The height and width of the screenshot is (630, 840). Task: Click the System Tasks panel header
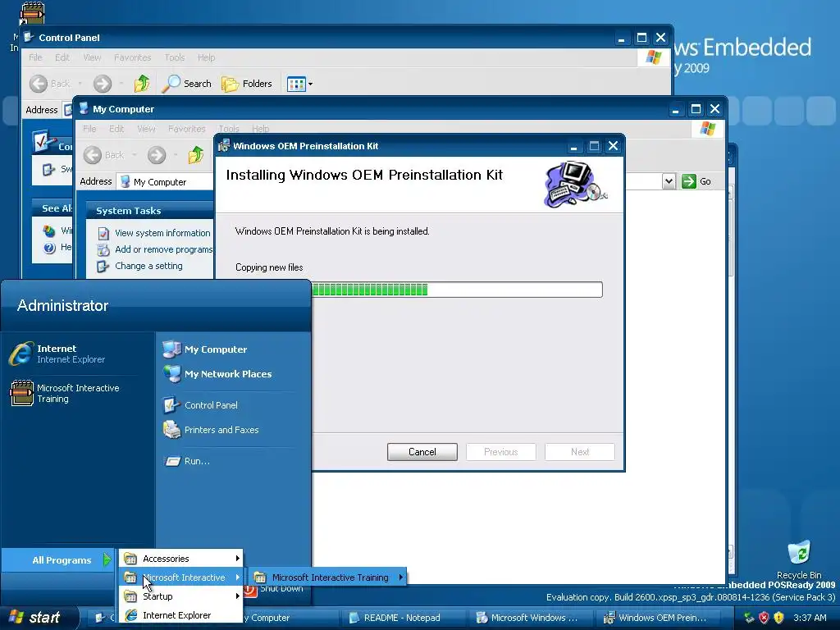click(x=150, y=211)
